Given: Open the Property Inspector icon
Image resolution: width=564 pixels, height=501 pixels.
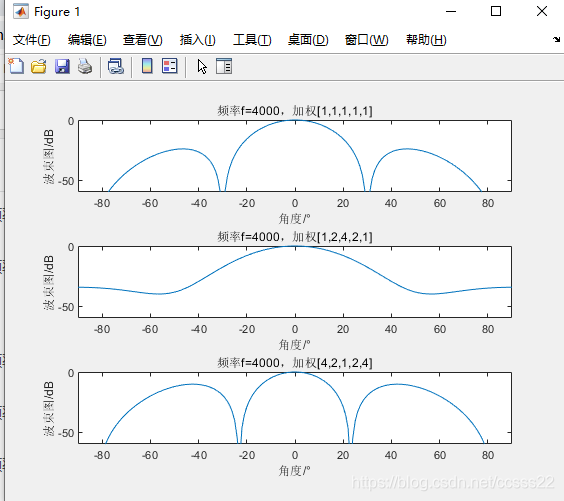Looking at the screenshot, I should 224,66.
